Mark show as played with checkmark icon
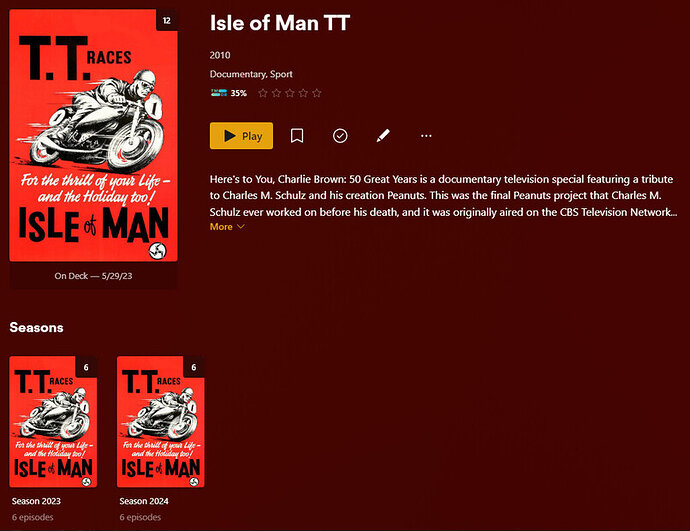The width and height of the screenshot is (690, 531). [x=340, y=135]
